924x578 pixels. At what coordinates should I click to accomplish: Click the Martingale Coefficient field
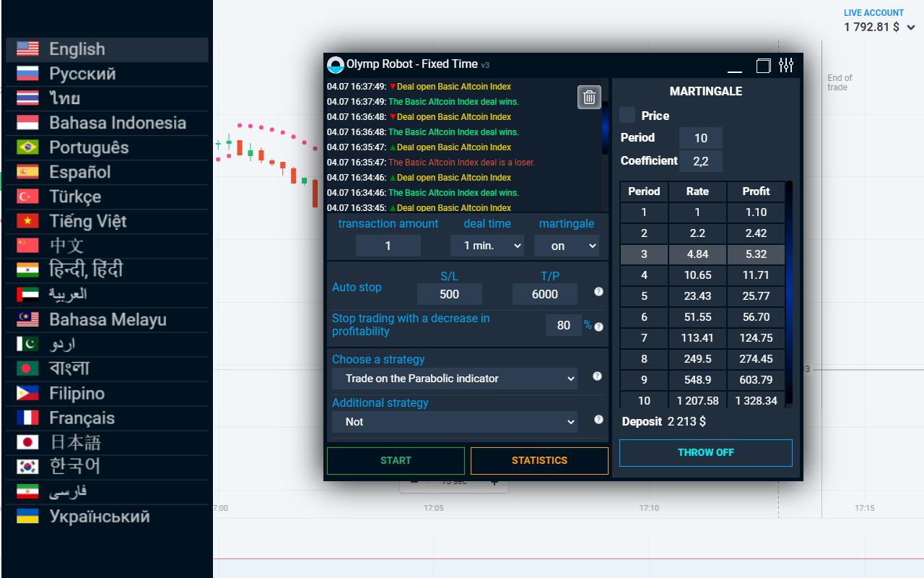point(701,161)
